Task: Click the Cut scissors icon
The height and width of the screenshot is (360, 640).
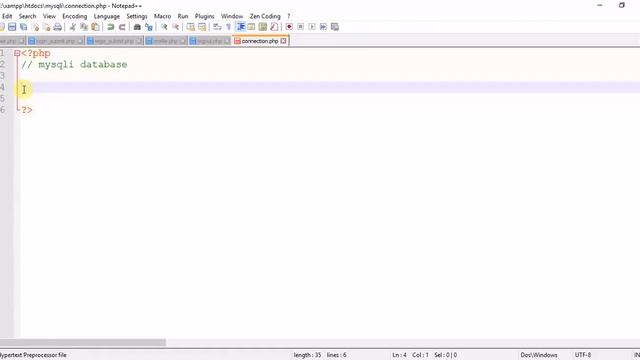Action: [73, 27]
